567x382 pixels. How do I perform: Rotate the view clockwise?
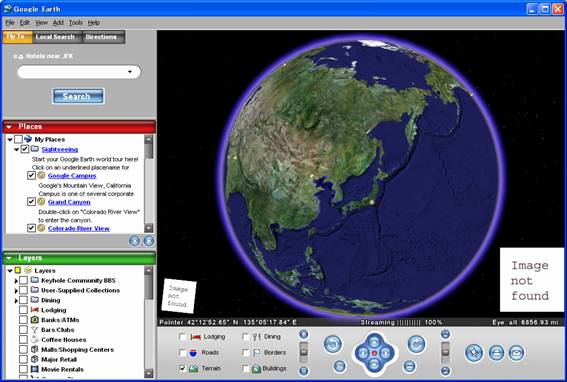[416, 344]
